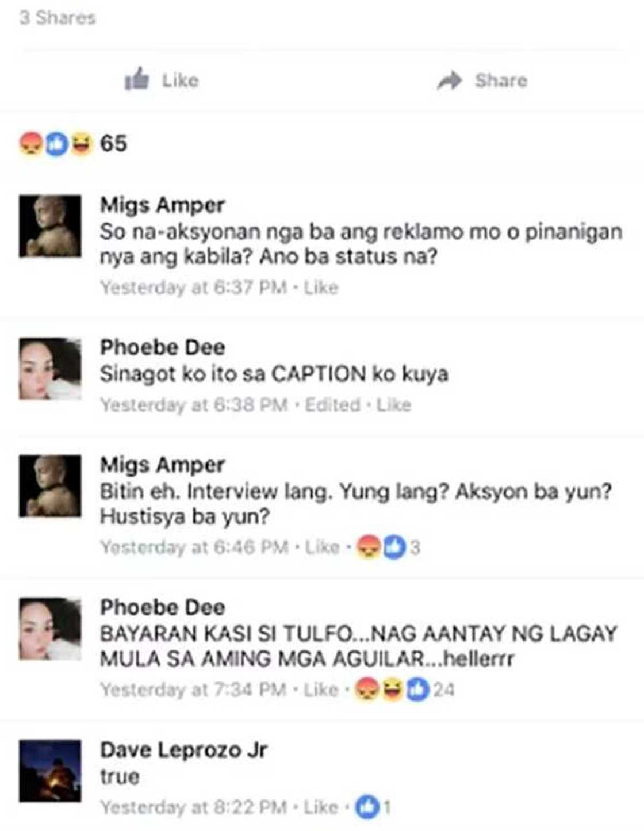Like Dave Leprozo Jr's comment
644x831 pixels.
(x=321, y=807)
